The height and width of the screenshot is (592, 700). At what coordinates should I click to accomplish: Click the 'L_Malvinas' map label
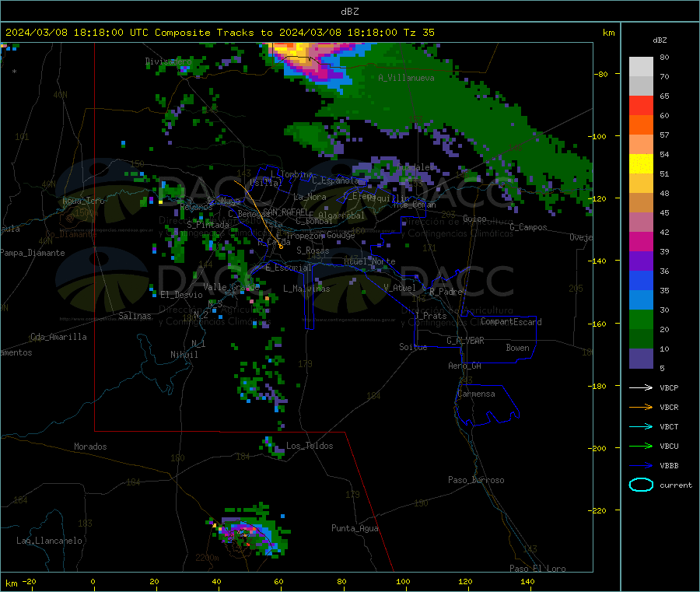(306, 289)
